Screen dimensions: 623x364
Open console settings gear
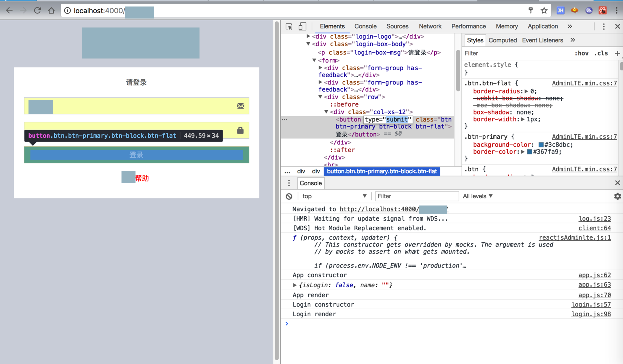(617, 196)
